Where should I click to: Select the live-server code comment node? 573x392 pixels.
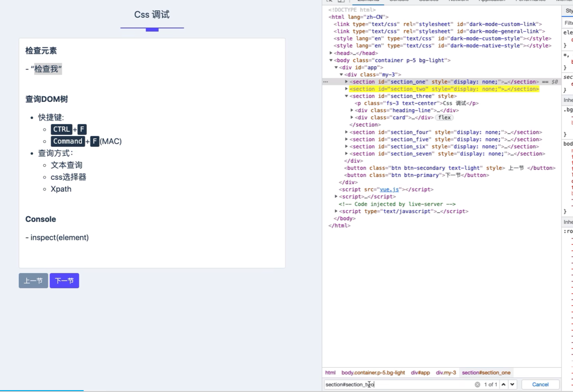point(397,204)
